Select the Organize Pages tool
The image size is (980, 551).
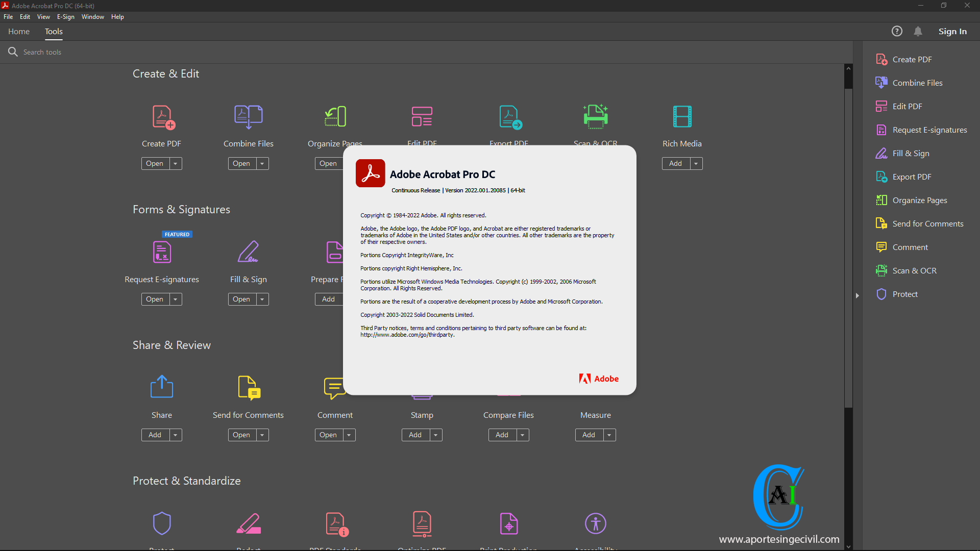(x=920, y=200)
